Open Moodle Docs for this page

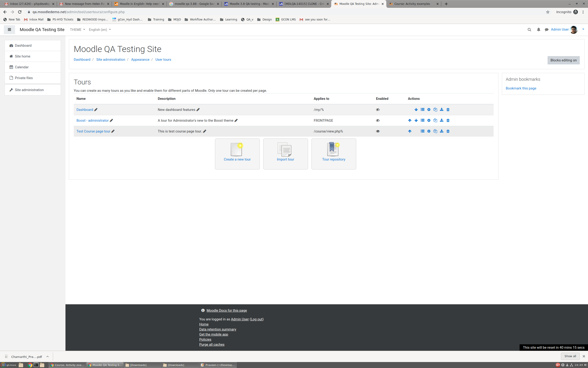coord(226,310)
